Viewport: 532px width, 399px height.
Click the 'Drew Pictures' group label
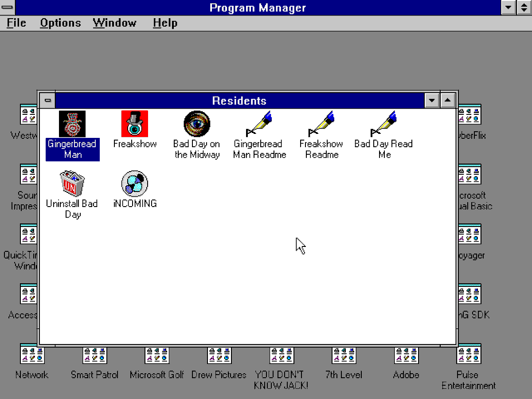coord(219,375)
